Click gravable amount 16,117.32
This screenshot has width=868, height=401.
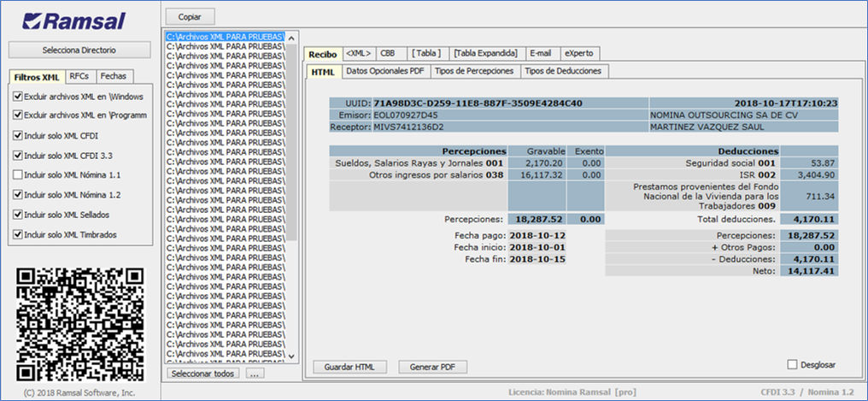537,174
